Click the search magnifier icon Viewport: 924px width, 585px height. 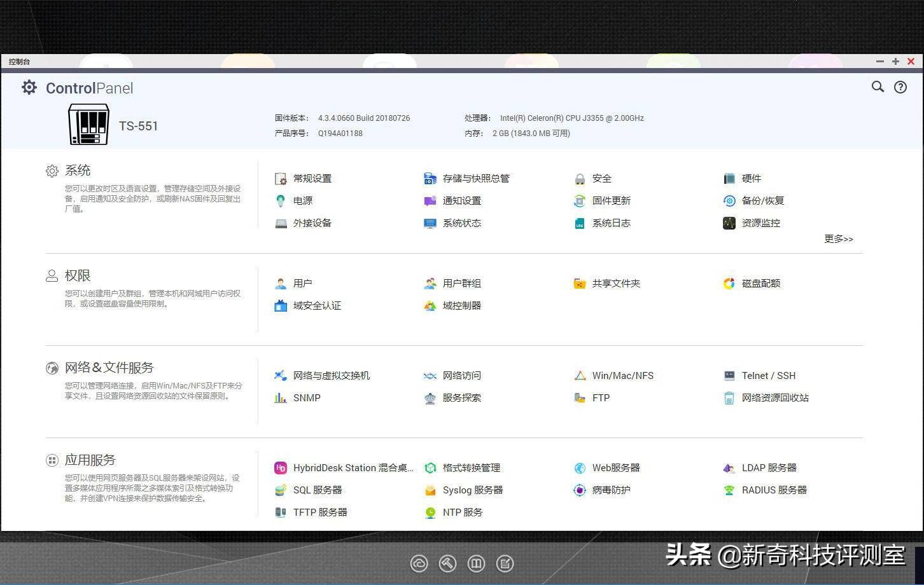coord(878,87)
